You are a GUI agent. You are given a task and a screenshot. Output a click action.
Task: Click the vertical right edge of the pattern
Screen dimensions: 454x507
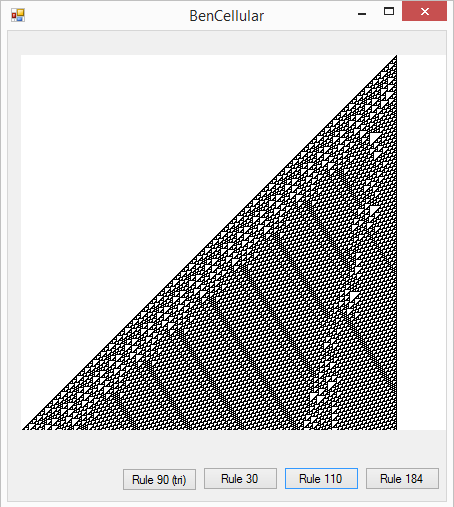click(396, 242)
